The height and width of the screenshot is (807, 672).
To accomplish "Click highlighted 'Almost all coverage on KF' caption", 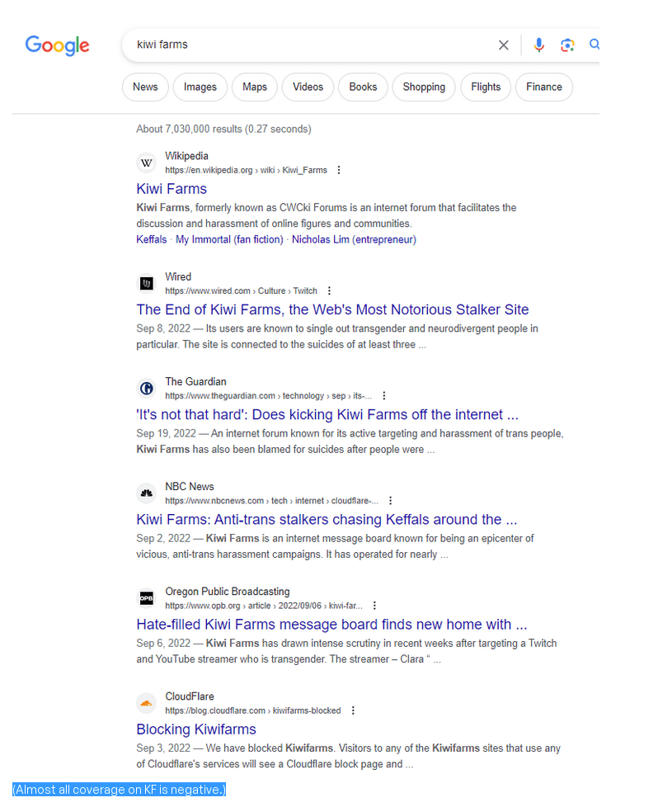I will [120, 790].
